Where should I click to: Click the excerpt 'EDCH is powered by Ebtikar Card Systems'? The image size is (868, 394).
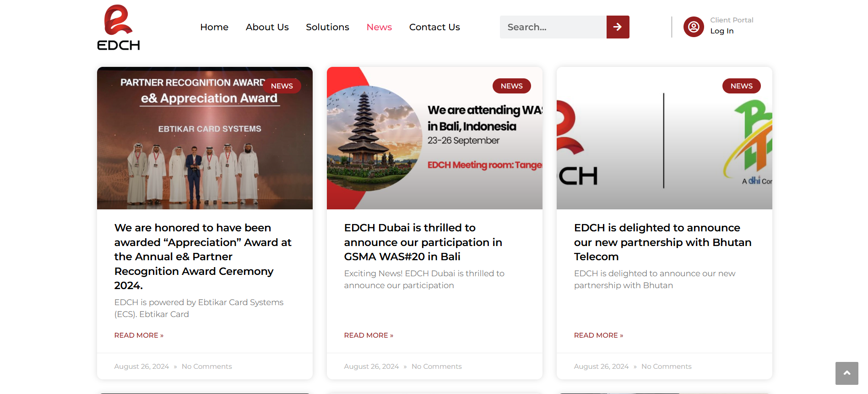199,308
